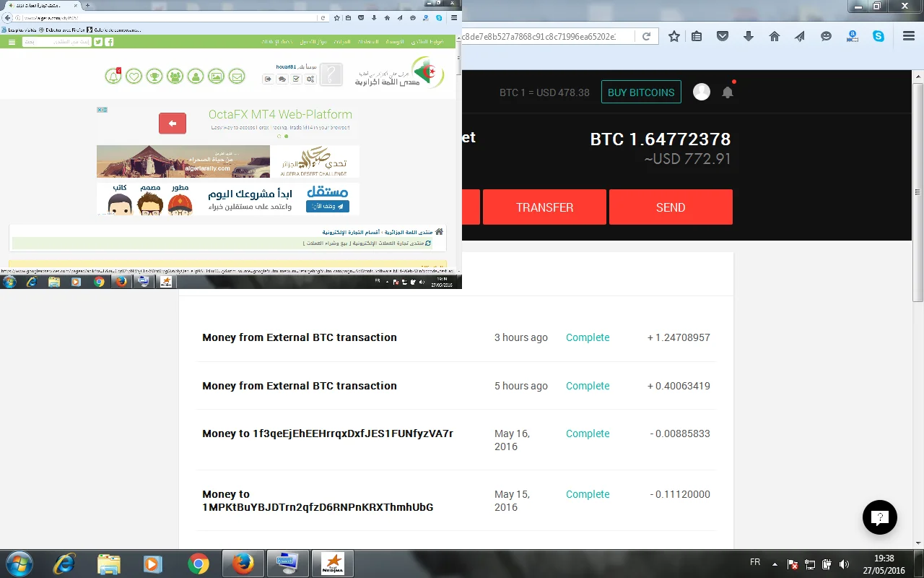This screenshot has width=924, height=578.
Task: Click the BUY BITCOINS button
Action: pos(641,92)
